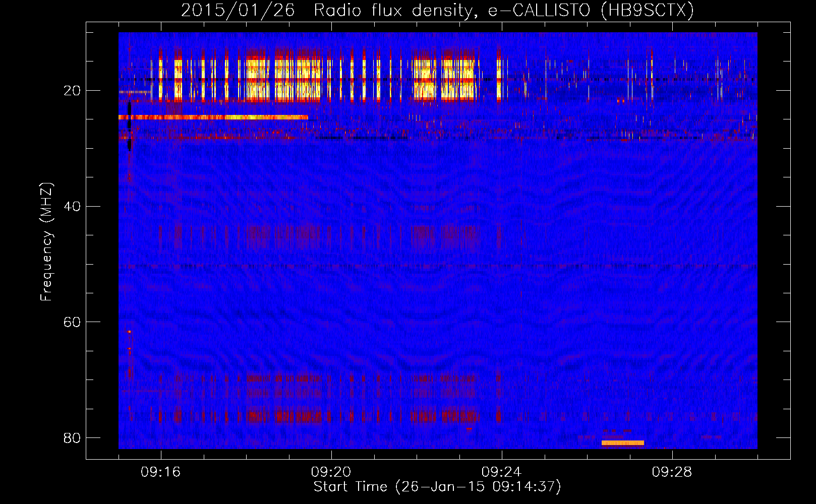Click the 'Start Time (26-Jan-15 09:14:37)' label

point(437,487)
